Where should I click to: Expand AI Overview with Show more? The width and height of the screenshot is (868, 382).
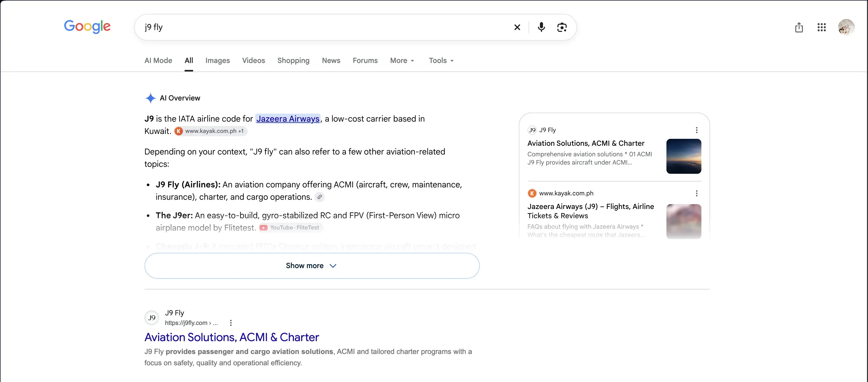312,266
